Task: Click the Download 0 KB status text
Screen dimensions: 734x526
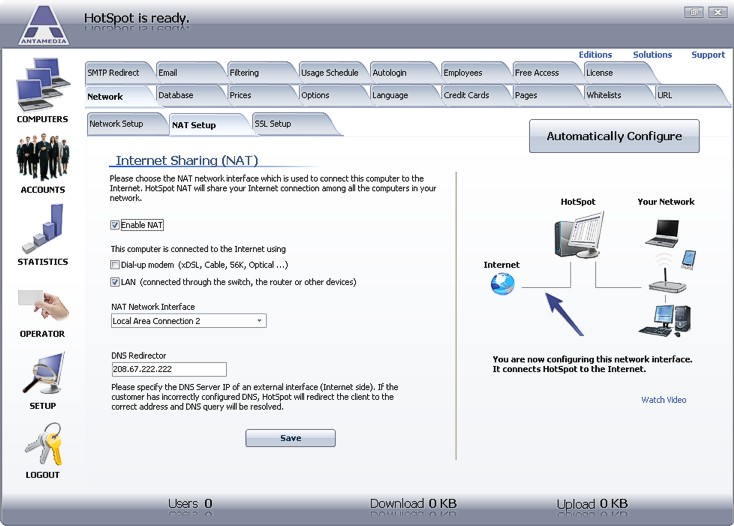Action: (413, 504)
